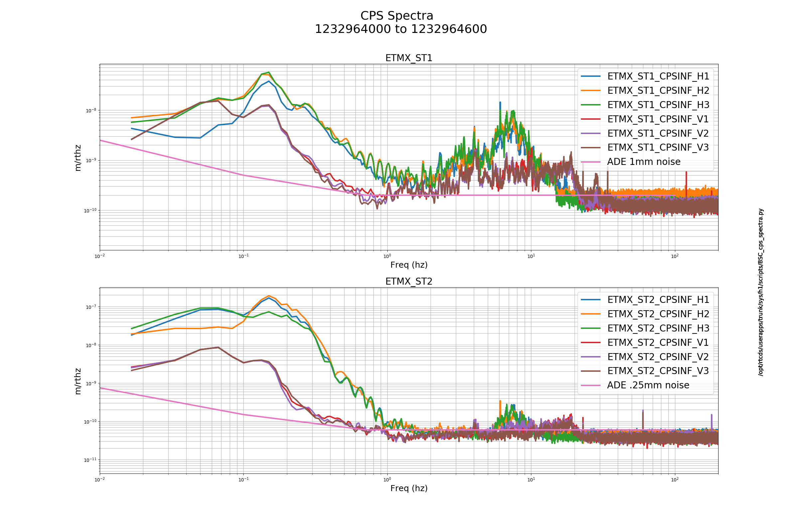Click the green line swatch for ETMX_ST1_CPSINF_H3

(591, 105)
